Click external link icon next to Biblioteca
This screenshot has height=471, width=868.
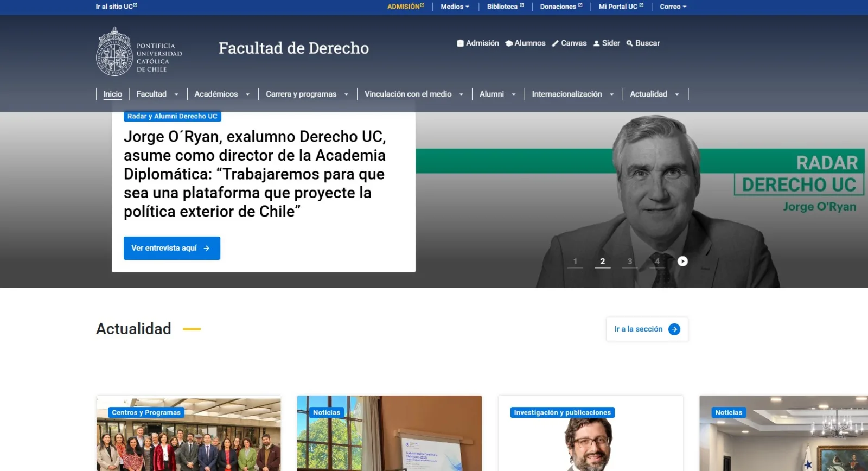click(522, 5)
